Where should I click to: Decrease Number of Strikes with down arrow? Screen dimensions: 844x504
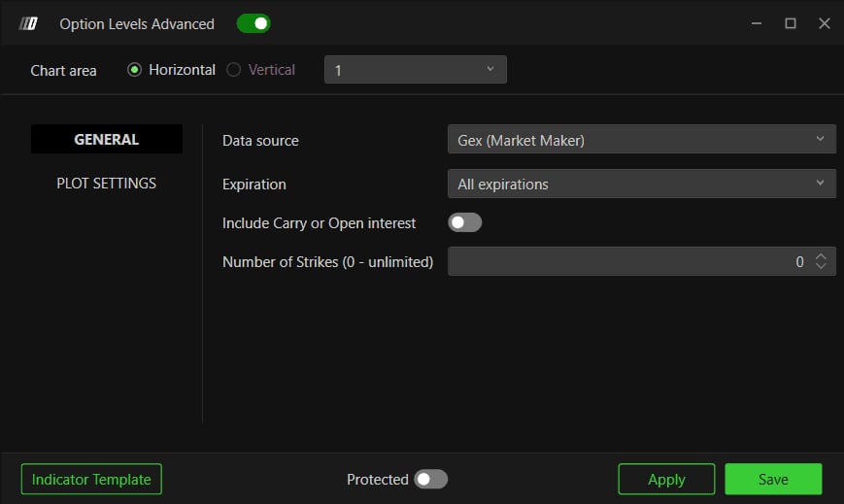821,266
